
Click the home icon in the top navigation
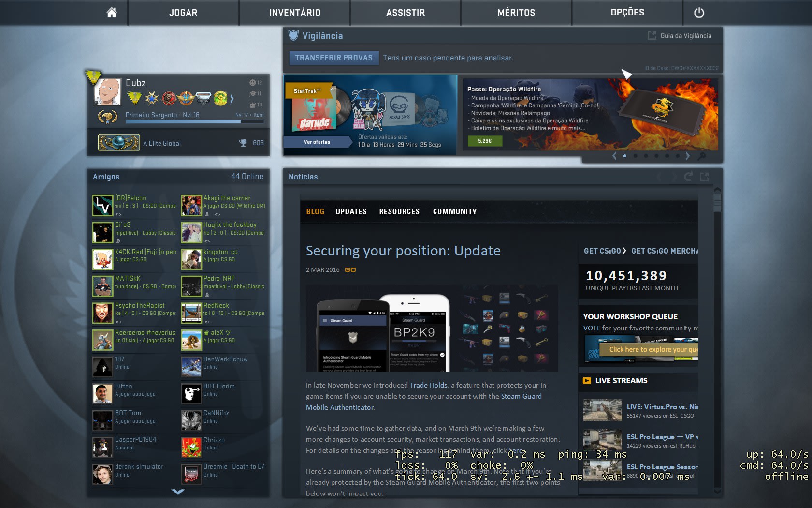click(x=111, y=13)
